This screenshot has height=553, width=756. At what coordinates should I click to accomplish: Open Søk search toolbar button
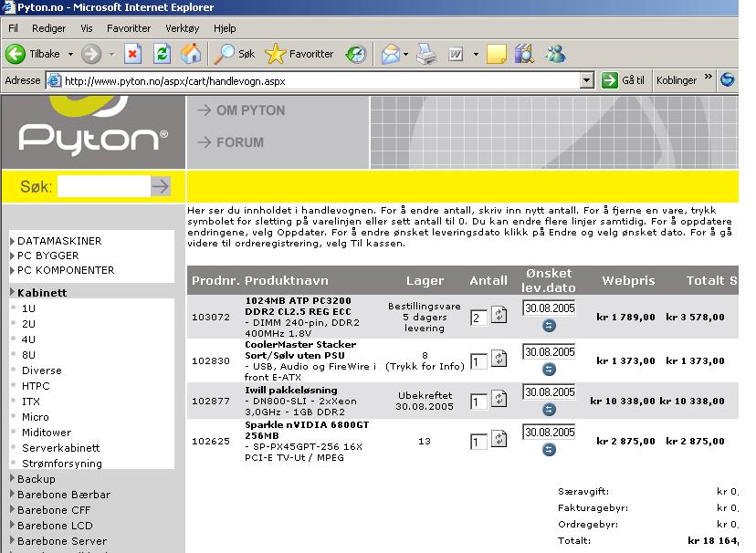tap(234, 54)
